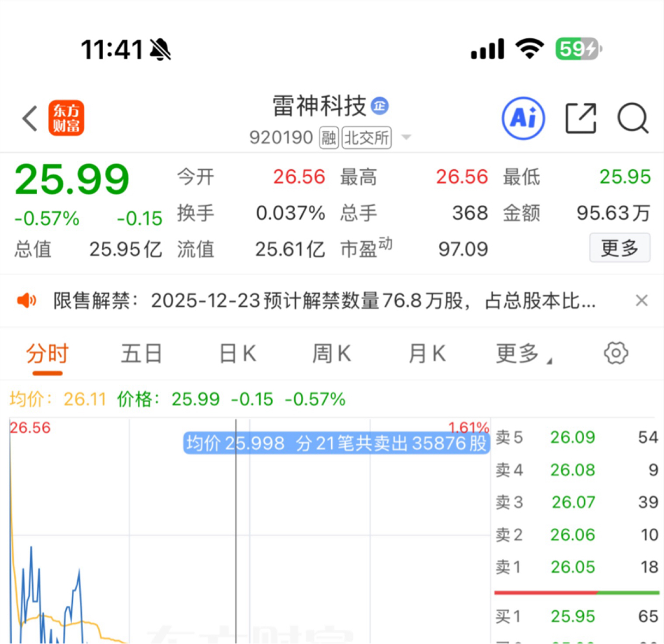Image resolution: width=664 pixels, height=644 pixels.
Task: Tap the 均价 26.11 label above chart
Action: click(x=58, y=400)
